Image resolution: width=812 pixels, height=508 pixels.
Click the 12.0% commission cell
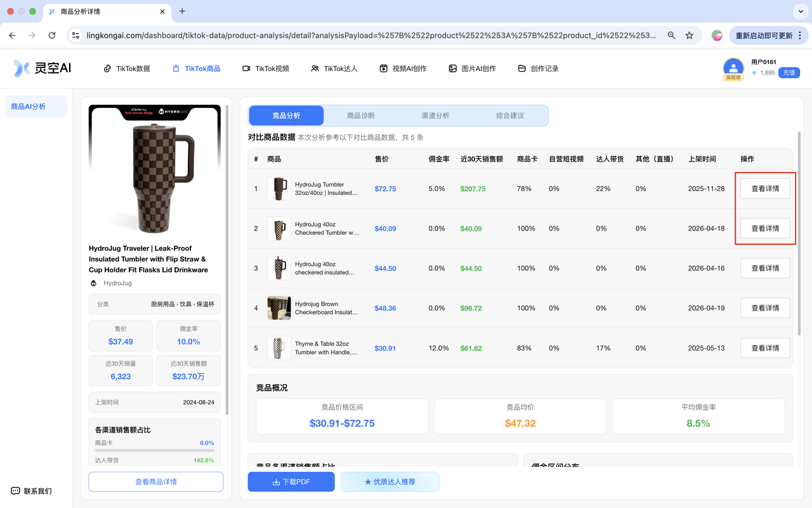pos(438,348)
